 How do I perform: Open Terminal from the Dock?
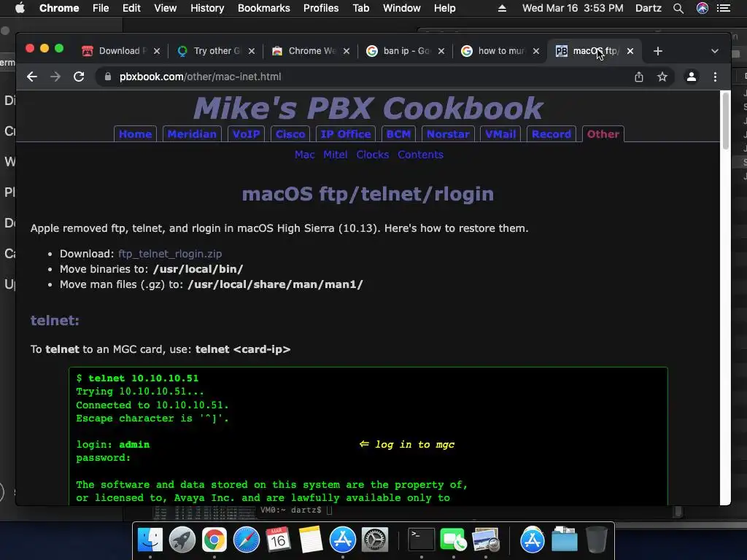tap(421, 540)
